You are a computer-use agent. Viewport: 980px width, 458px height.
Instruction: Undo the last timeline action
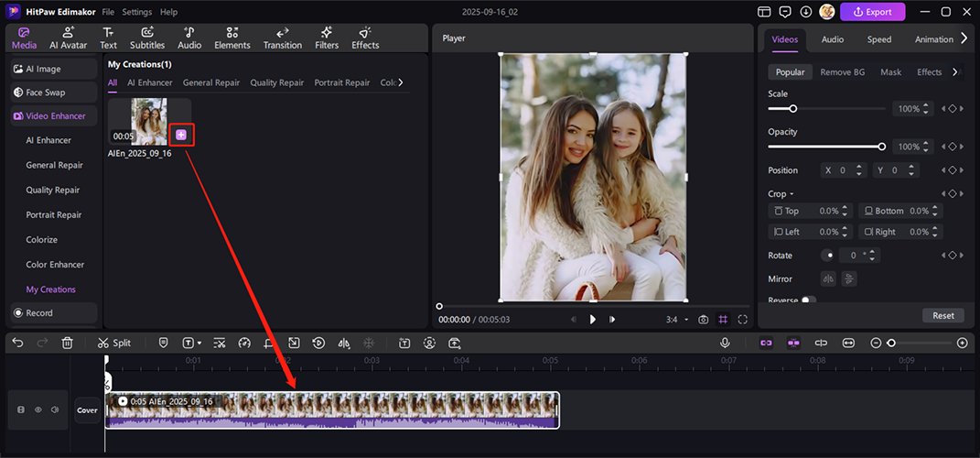18,343
